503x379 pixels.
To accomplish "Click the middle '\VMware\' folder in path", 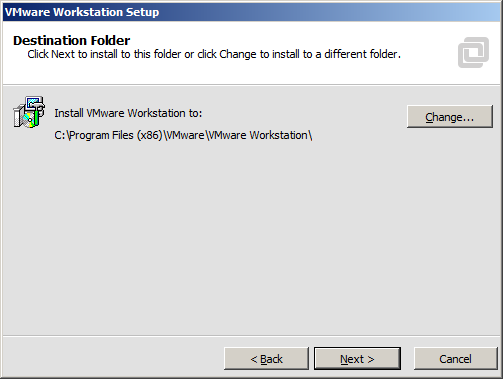I will tap(185, 135).
